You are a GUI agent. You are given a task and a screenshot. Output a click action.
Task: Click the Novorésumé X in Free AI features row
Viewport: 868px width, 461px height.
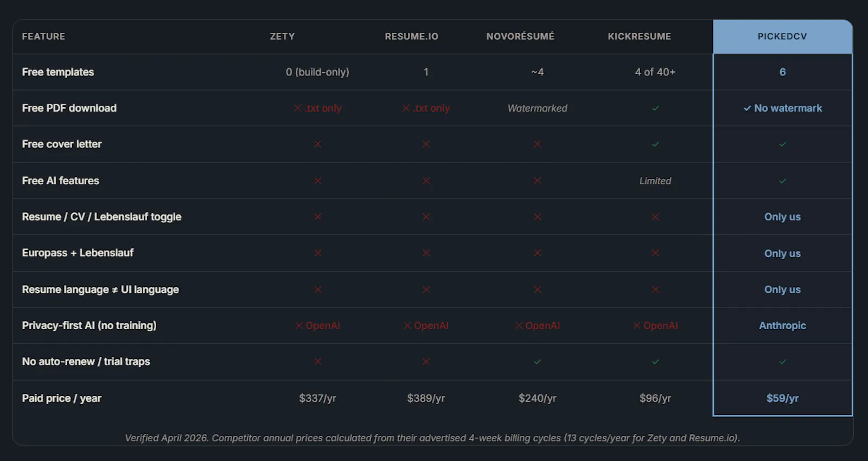[538, 181]
